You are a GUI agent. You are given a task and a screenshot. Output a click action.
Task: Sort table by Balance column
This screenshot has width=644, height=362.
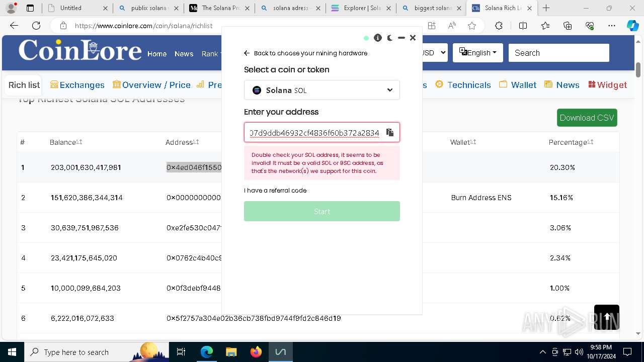[66, 142]
